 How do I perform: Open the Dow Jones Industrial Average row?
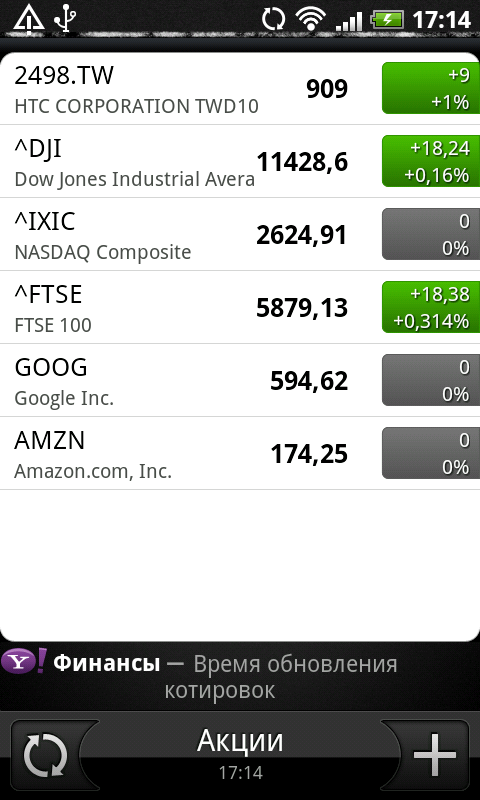(240, 161)
